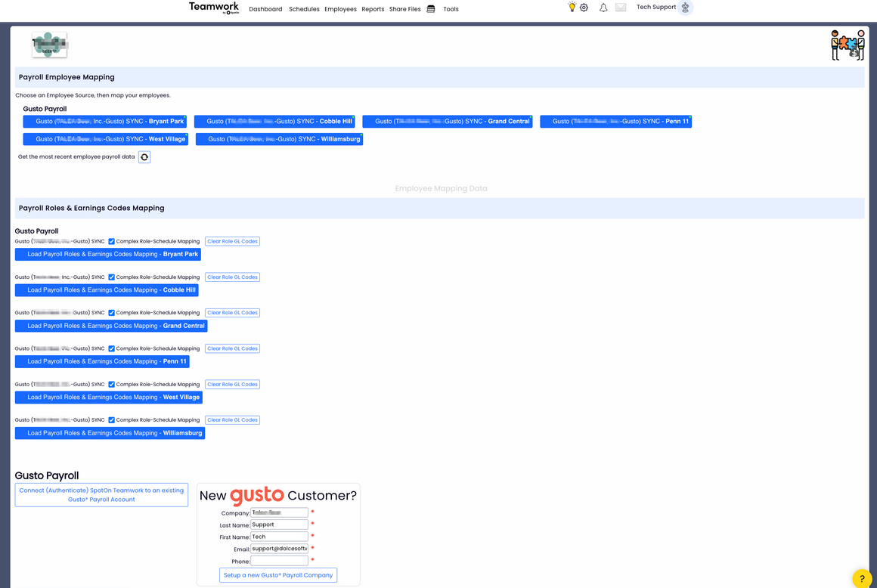Click the Teamwork logo
877x588 pixels.
214,8
